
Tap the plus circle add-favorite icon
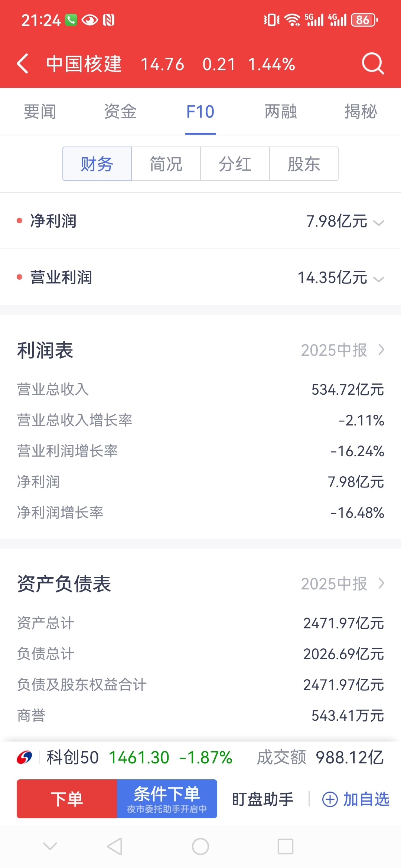click(330, 799)
